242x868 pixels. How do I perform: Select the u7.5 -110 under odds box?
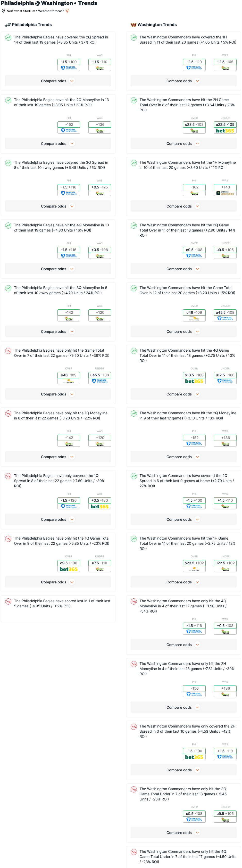99,566
